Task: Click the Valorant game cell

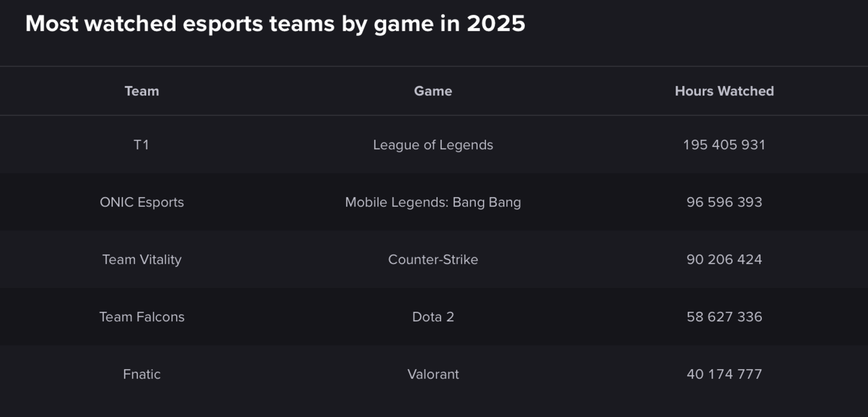Action: coord(433,374)
